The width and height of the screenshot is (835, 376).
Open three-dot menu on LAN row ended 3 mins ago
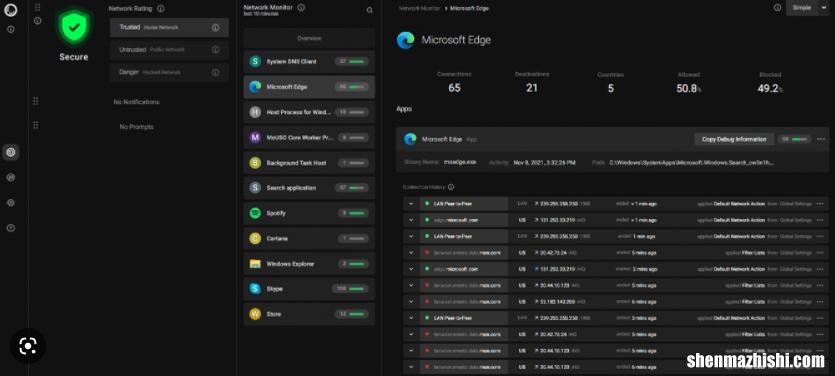tap(819, 318)
